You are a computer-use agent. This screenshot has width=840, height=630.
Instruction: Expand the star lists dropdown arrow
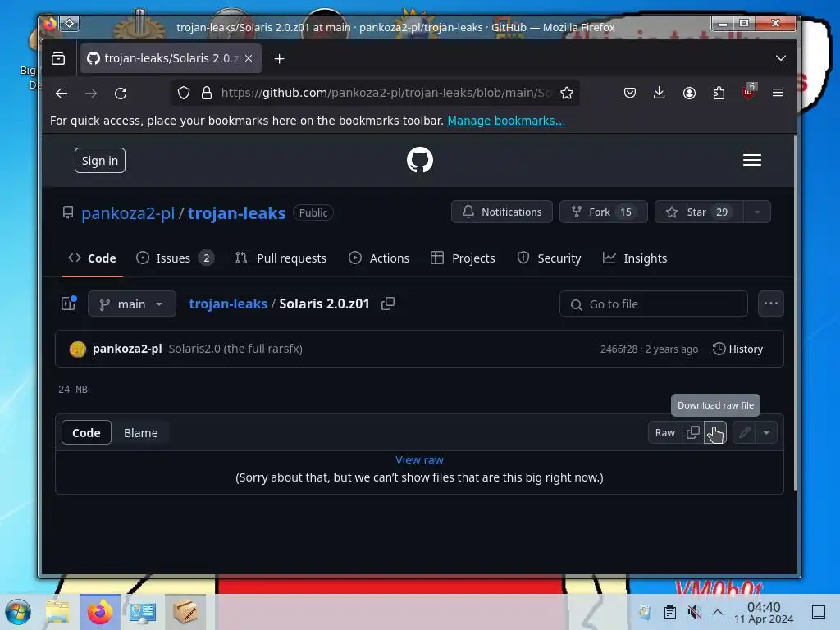tap(757, 212)
